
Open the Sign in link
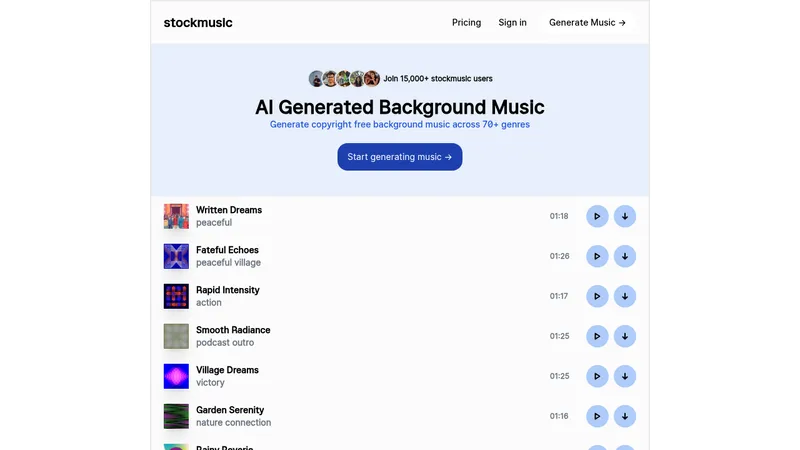(x=512, y=22)
